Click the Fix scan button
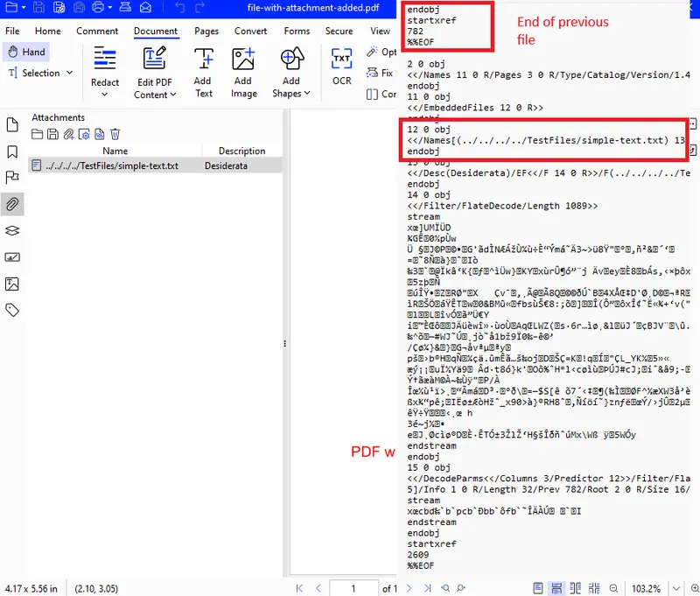The height and width of the screenshot is (596, 700). coord(381,73)
